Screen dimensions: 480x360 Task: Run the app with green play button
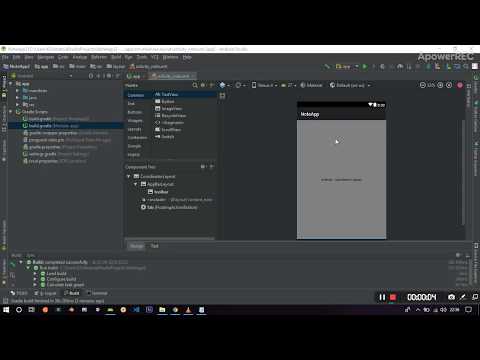click(x=365, y=67)
